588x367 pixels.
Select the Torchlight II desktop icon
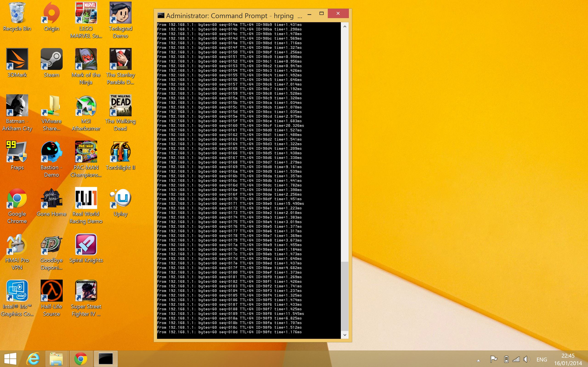[121, 152]
